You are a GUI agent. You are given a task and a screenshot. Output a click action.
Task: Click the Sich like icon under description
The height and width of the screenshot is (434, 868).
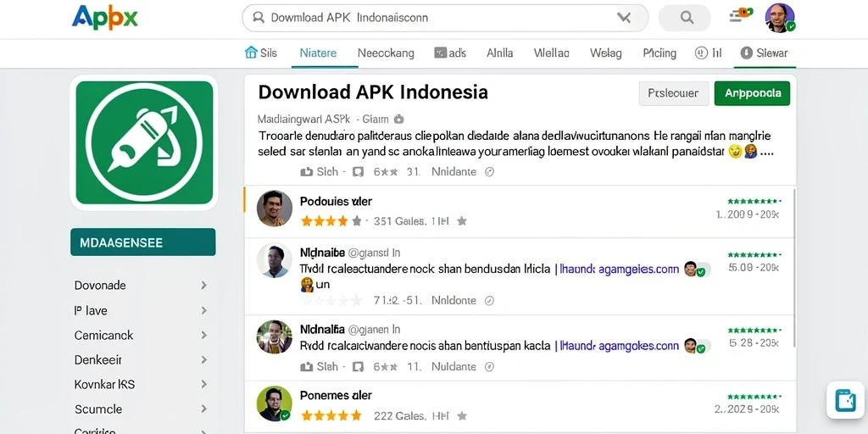306,172
